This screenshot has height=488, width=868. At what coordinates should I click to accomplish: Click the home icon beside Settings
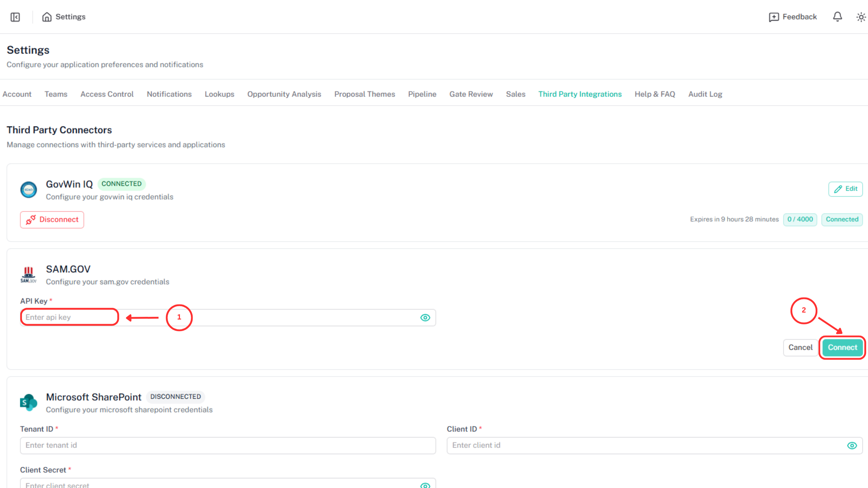47,17
